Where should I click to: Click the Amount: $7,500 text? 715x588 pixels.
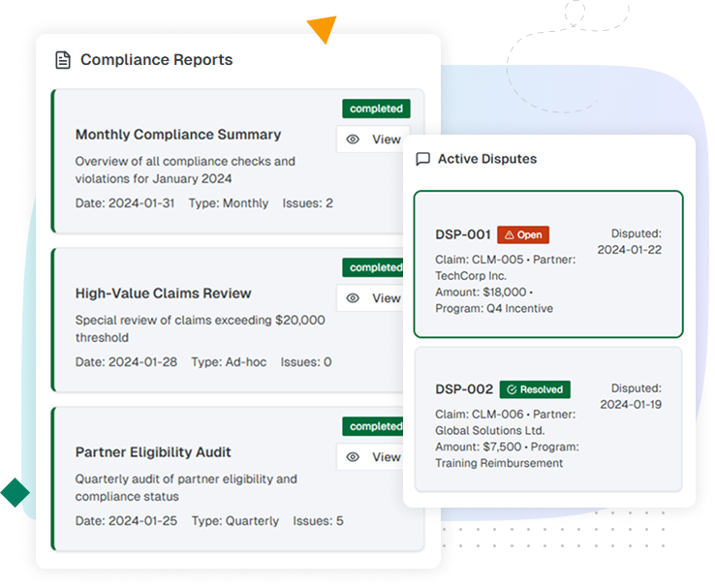(479, 447)
